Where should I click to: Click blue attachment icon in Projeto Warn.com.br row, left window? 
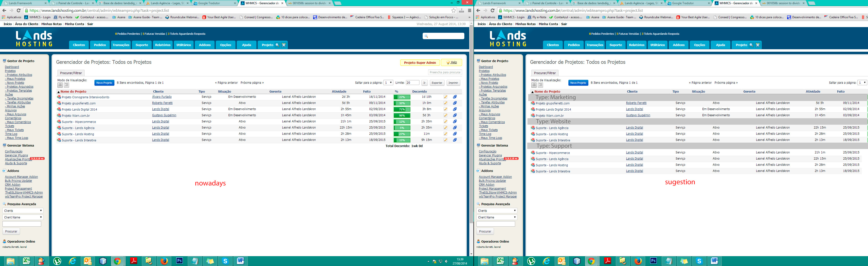click(454, 115)
